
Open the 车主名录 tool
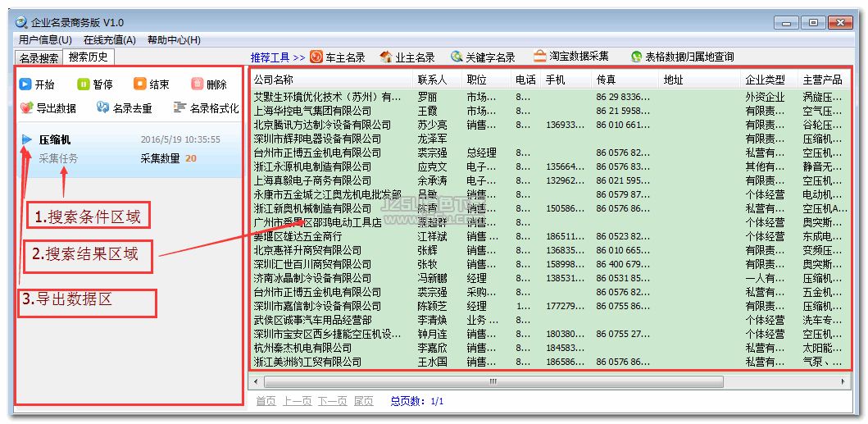point(337,57)
